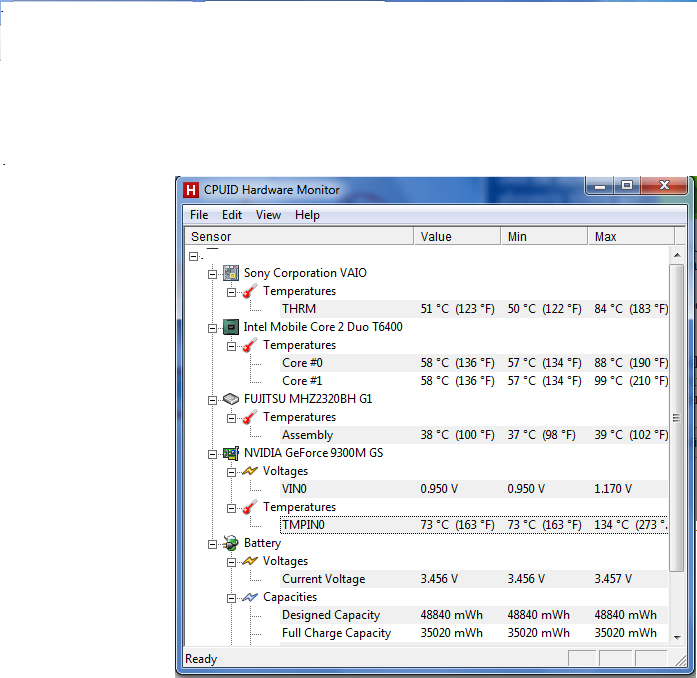Collapse the Intel Mobile Core 2 Duo node
Image resolution: width=697 pixels, height=678 pixels.
[212, 327]
